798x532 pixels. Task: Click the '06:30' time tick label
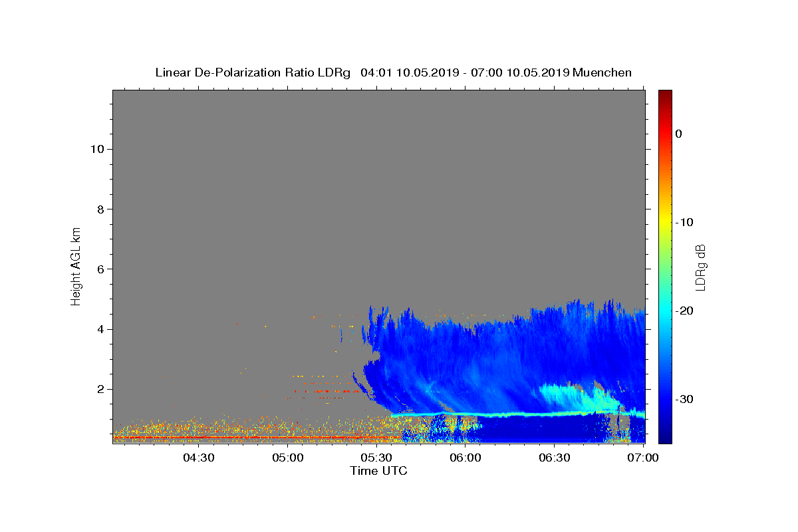[x=554, y=458]
